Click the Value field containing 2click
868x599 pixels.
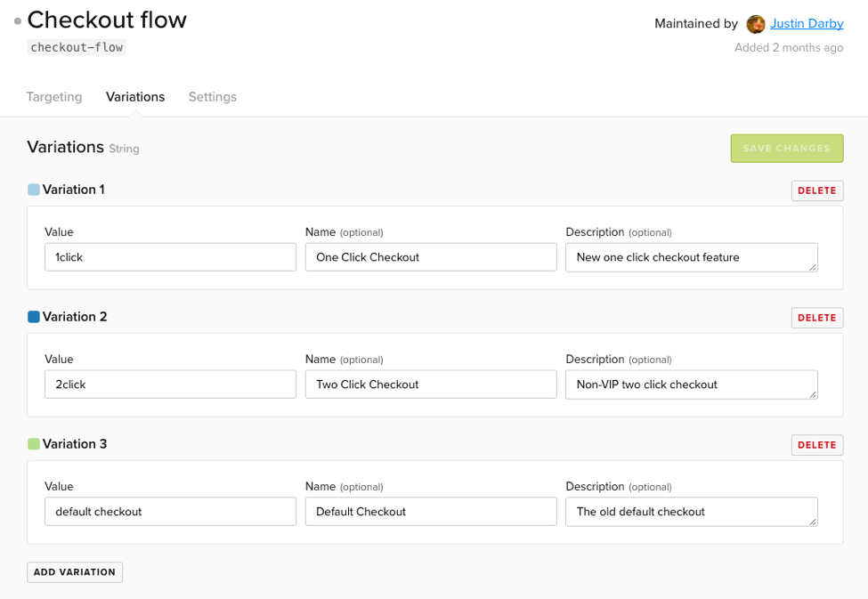coord(170,384)
